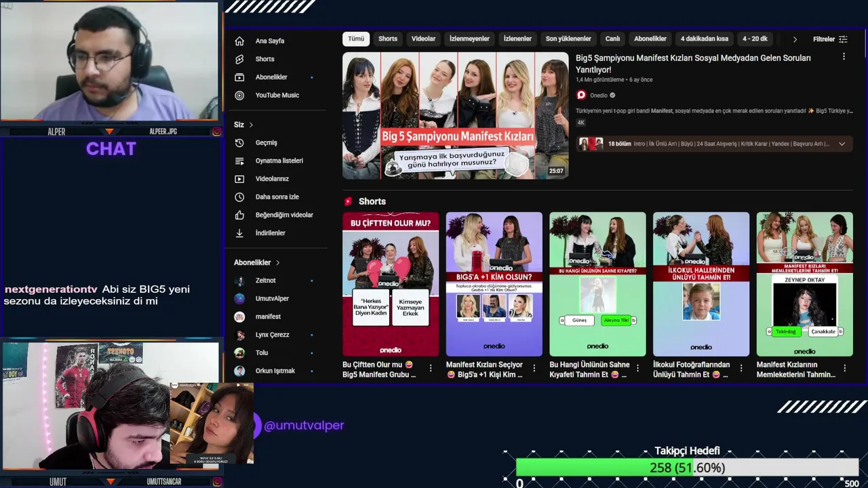The height and width of the screenshot is (488, 868).
Task: Click the Oynatma listeleri playlist icon
Action: (x=239, y=161)
